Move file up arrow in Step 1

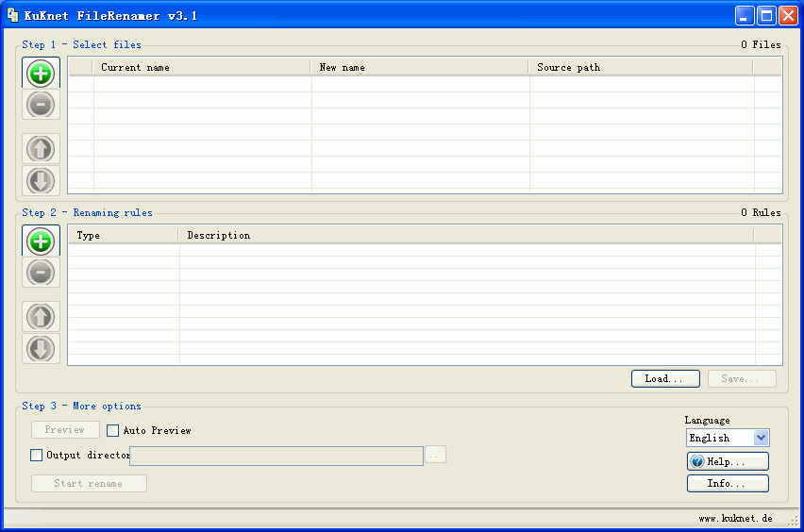(x=41, y=149)
